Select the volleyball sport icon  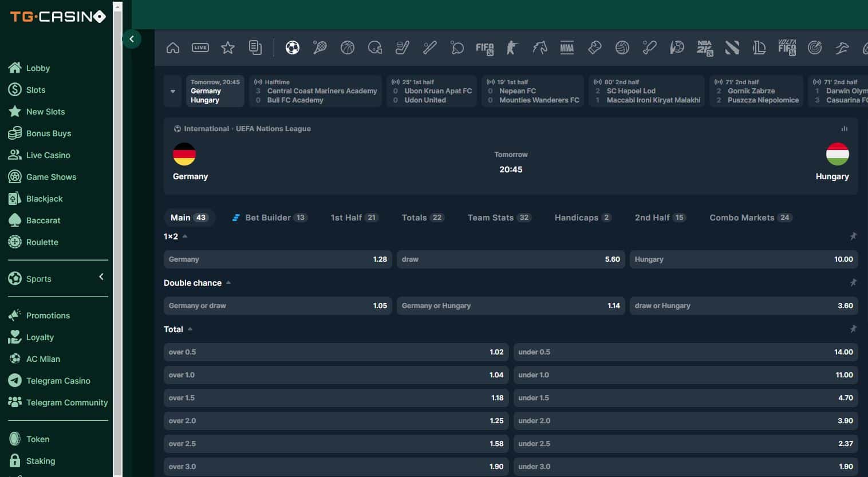coord(622,48)
